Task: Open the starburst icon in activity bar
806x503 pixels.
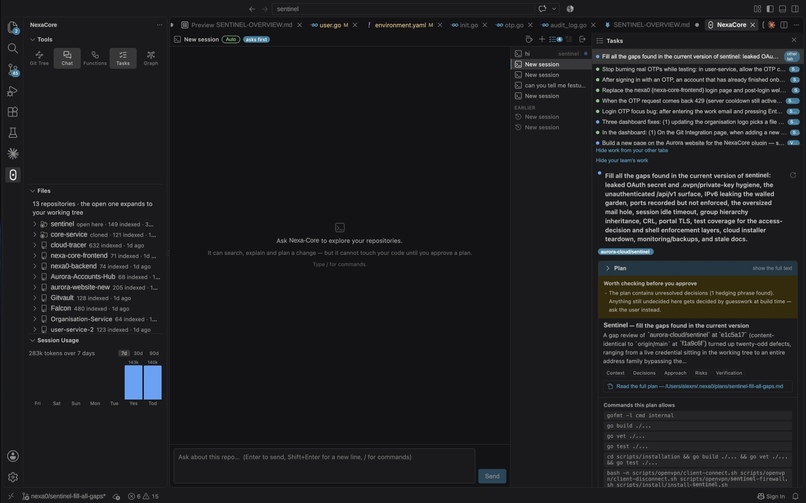Action: (13, 153)
